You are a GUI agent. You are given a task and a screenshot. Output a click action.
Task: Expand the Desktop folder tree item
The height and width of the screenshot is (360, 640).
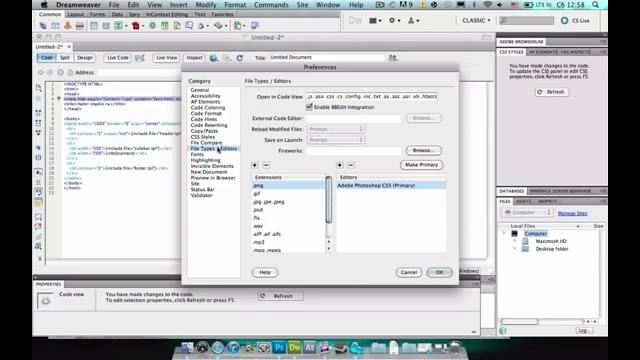(515, 249)
